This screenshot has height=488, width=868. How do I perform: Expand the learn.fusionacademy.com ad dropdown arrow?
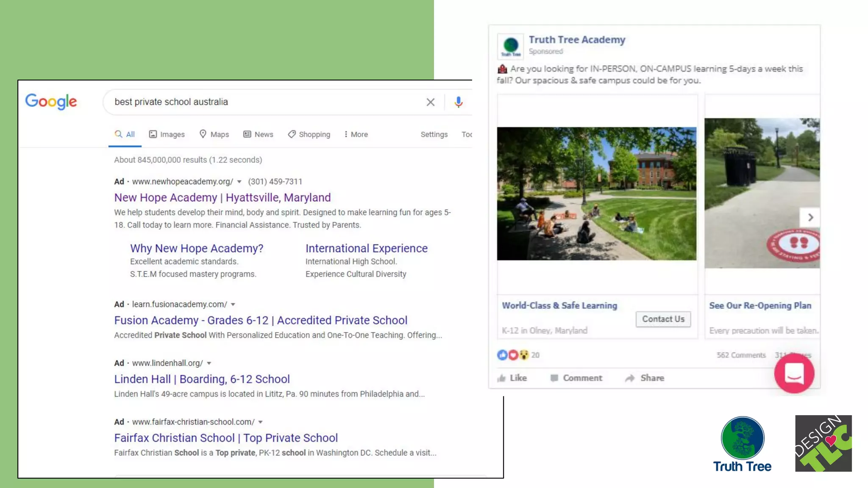[x=233, y=305]
